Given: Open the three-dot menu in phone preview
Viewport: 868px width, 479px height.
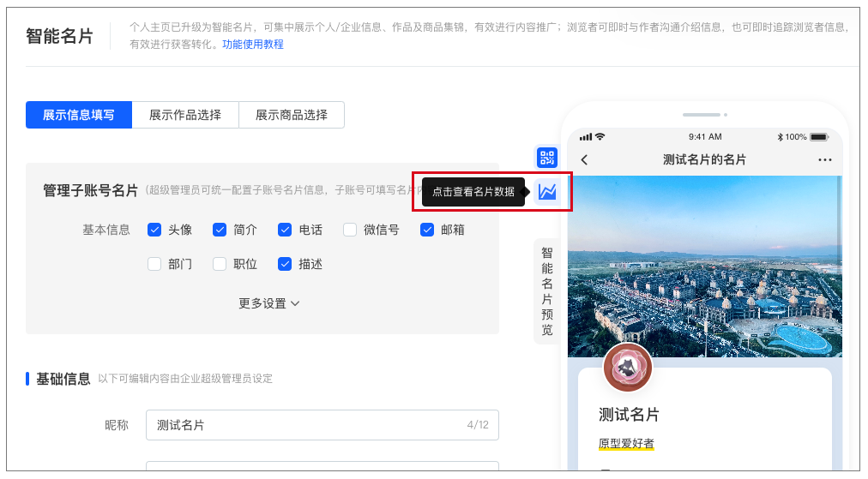Looking at the screenshot, I should pyautogui.click(x=825, y=160).
